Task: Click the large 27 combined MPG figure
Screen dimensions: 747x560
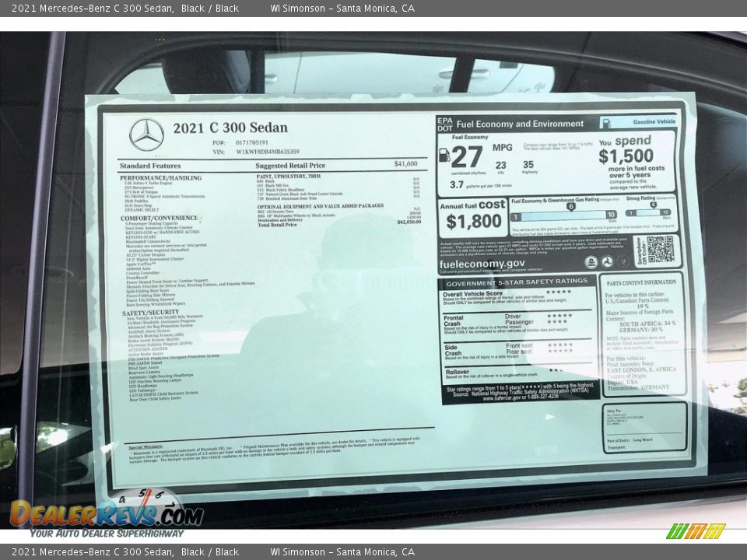Action: pyautogui.click(x=467, y=156)
